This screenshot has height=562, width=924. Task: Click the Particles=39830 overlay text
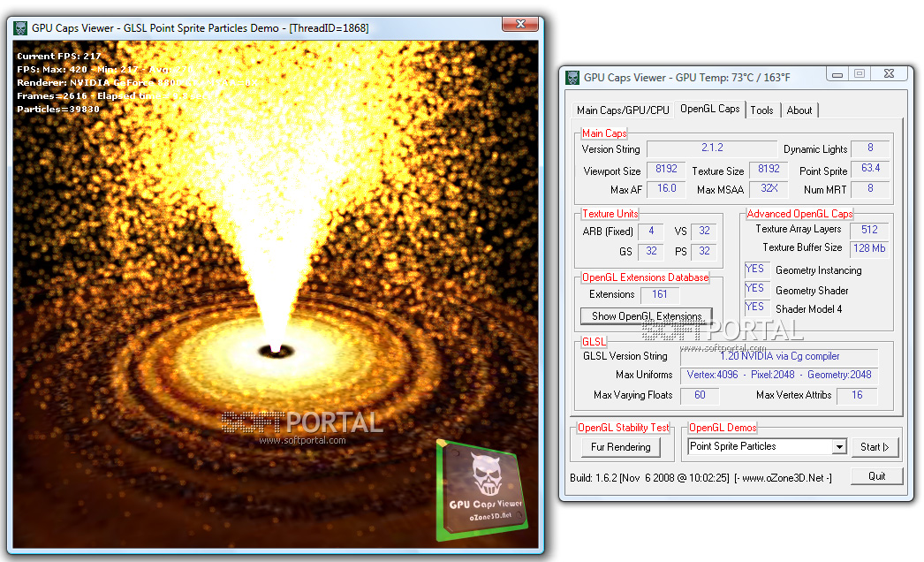coord(58,109)
